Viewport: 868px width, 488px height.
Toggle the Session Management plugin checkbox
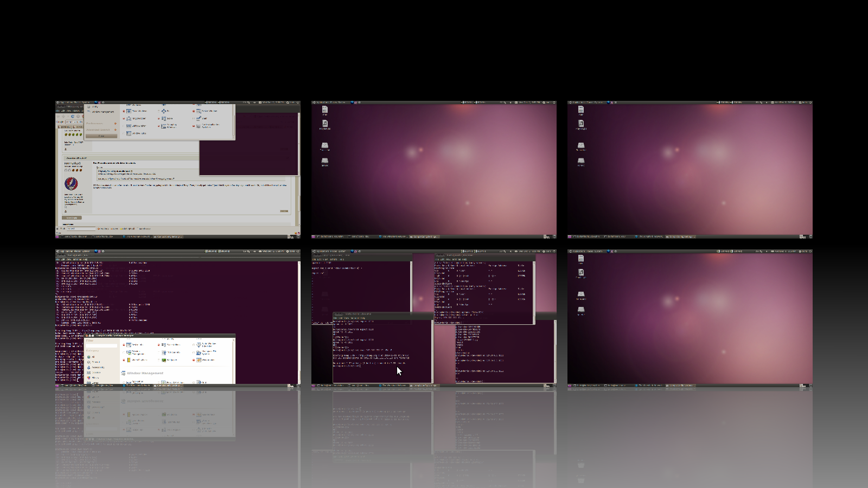pos(124,352)
